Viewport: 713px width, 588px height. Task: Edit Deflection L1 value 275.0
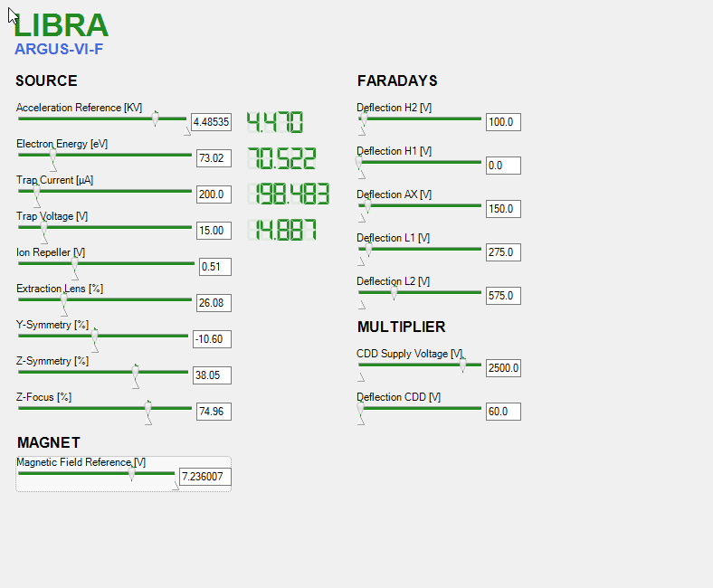click(x=503, y=252)
